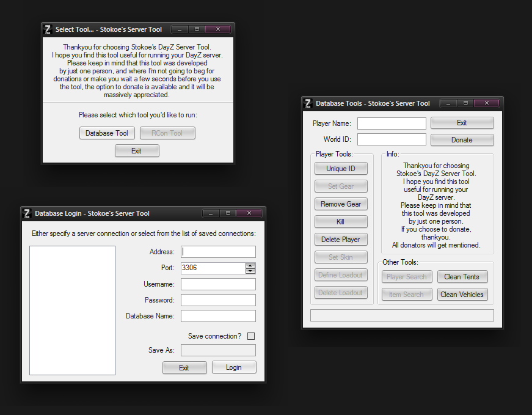Click the "Please select which tool" prompt text
This screenshot has height=415, width=532.
(138, 115)
